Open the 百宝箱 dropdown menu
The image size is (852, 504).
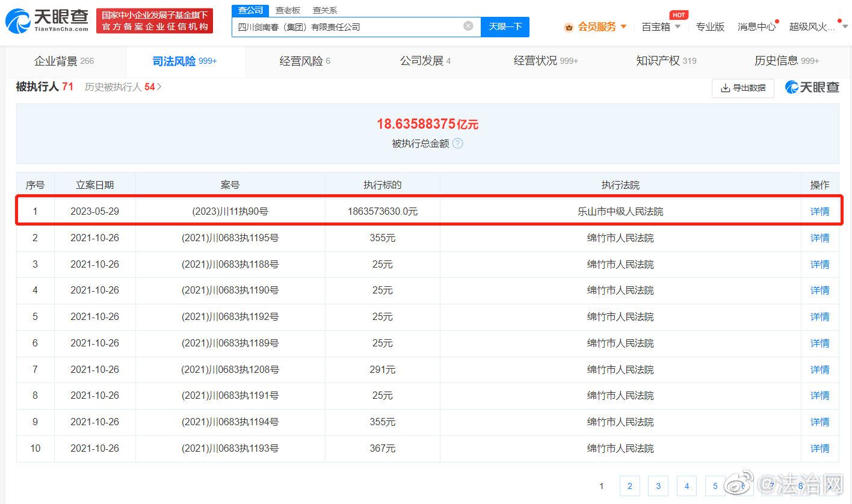pos(661,26)
